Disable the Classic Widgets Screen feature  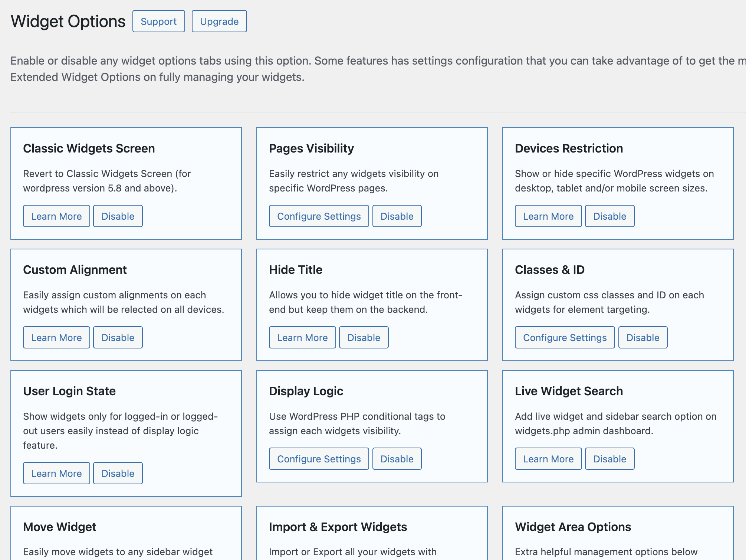point(118,216)
